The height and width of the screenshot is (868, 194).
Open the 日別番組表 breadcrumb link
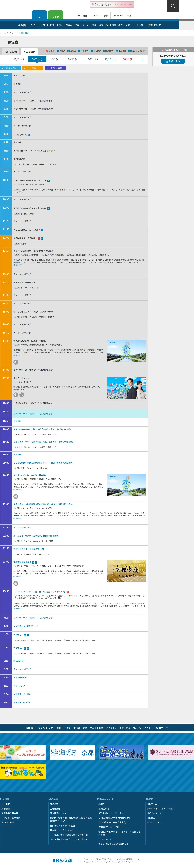tap(24, 33)
